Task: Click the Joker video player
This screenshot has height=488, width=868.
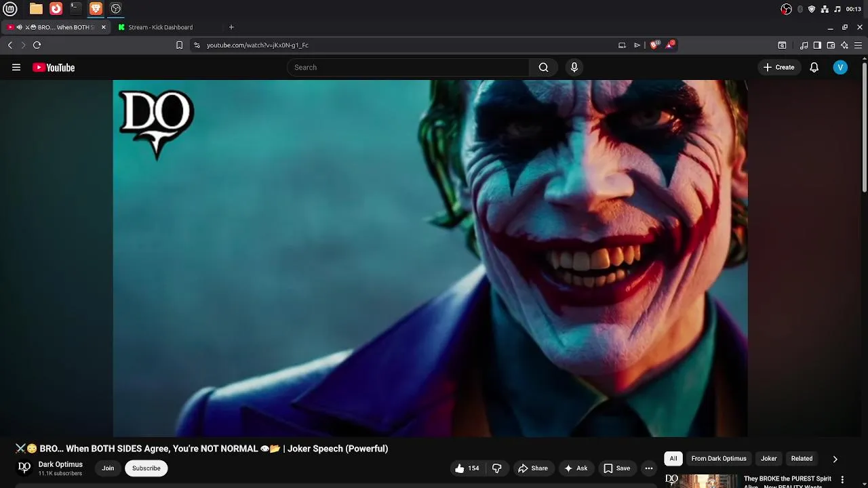Action: (x=430, y=258)
